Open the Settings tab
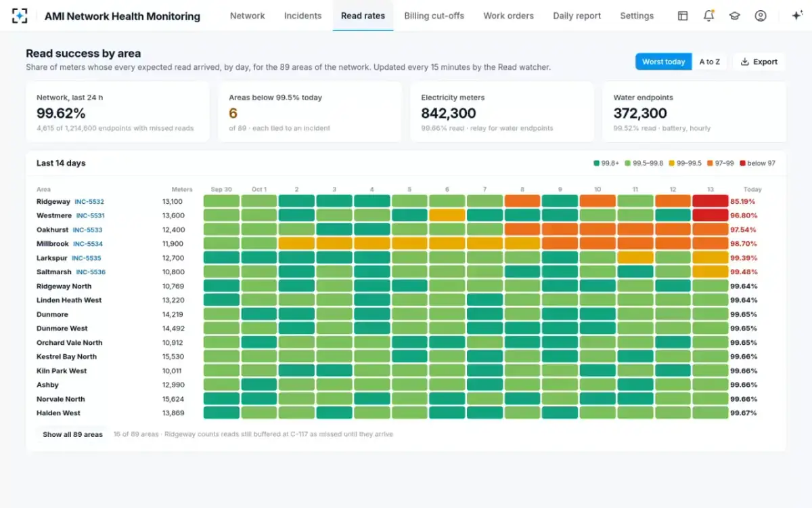The width and height of the screenshot is (812, 508). click(x=637, y=16)
